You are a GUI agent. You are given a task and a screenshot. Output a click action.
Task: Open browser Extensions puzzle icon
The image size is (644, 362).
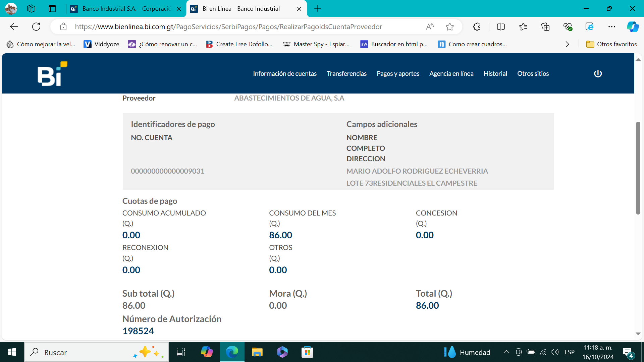(477, 27)
